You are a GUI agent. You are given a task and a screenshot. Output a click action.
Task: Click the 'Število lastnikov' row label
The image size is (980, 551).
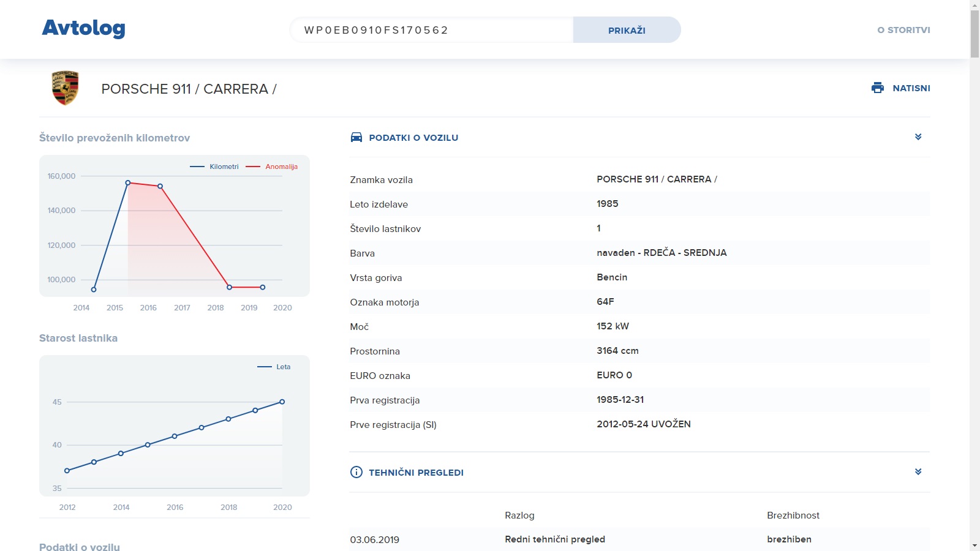[385, 229]
